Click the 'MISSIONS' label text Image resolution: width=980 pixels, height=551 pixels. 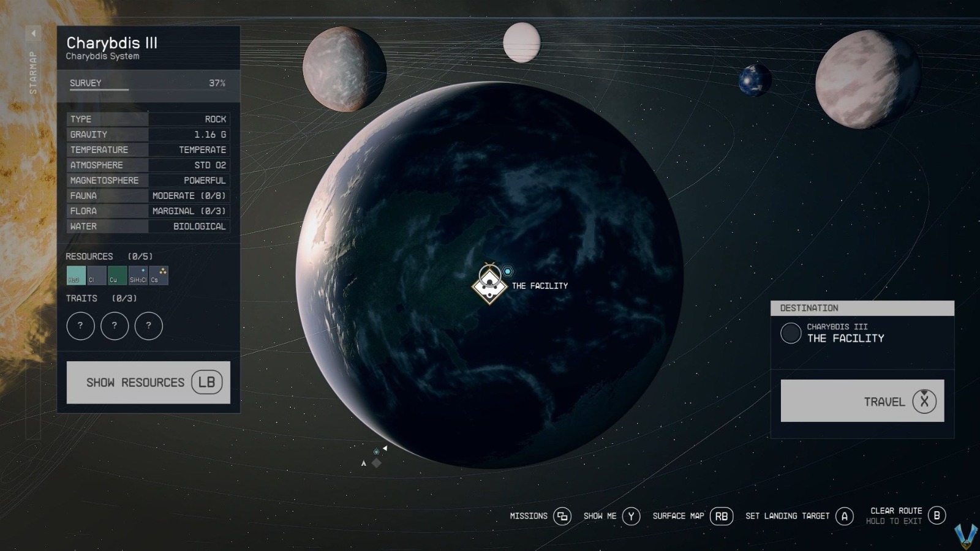[529, 516]
